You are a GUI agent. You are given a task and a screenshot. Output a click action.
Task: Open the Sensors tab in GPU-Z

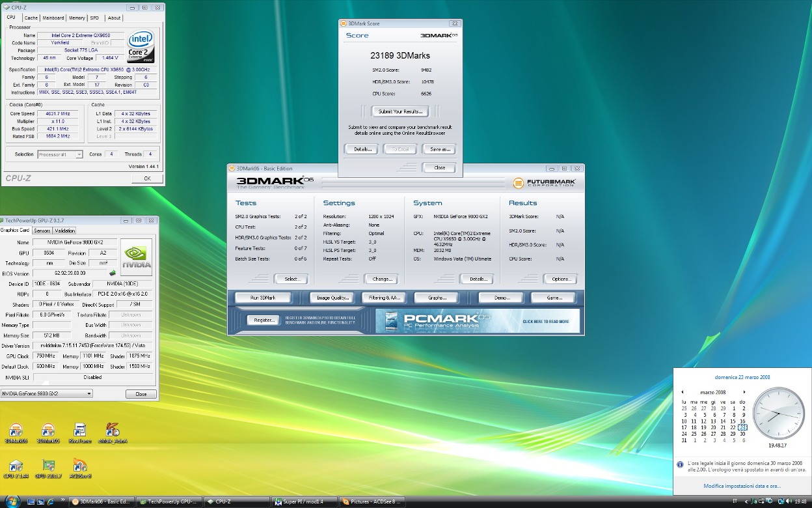click(42, 231)
